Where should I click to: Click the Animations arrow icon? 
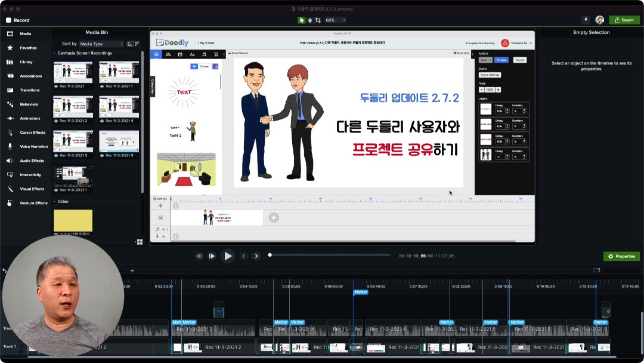pos(10,118)
